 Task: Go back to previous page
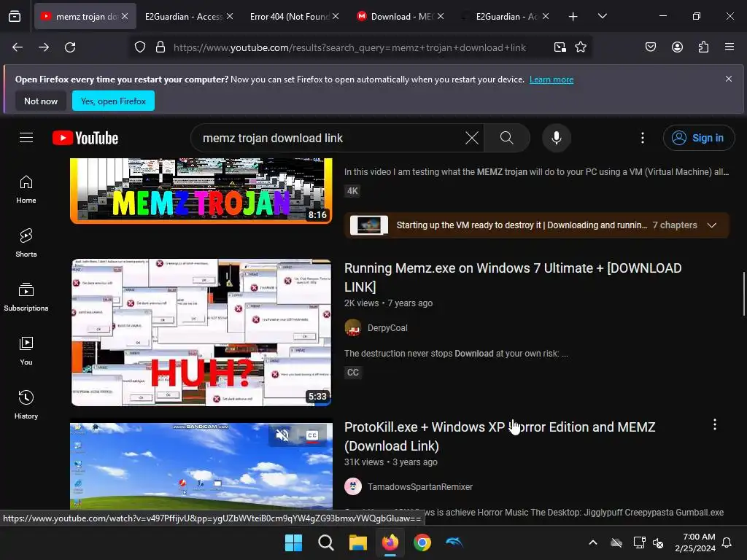pos(18,47)
